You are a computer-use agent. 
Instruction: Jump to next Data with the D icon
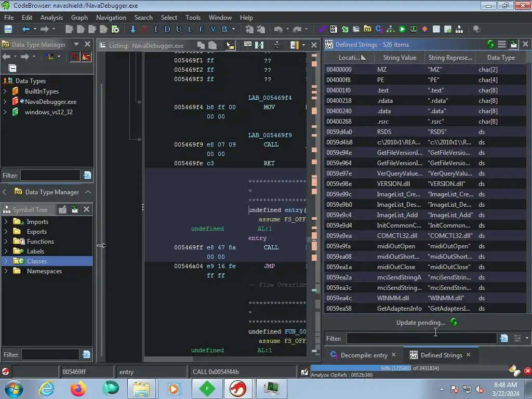point(167,29)
